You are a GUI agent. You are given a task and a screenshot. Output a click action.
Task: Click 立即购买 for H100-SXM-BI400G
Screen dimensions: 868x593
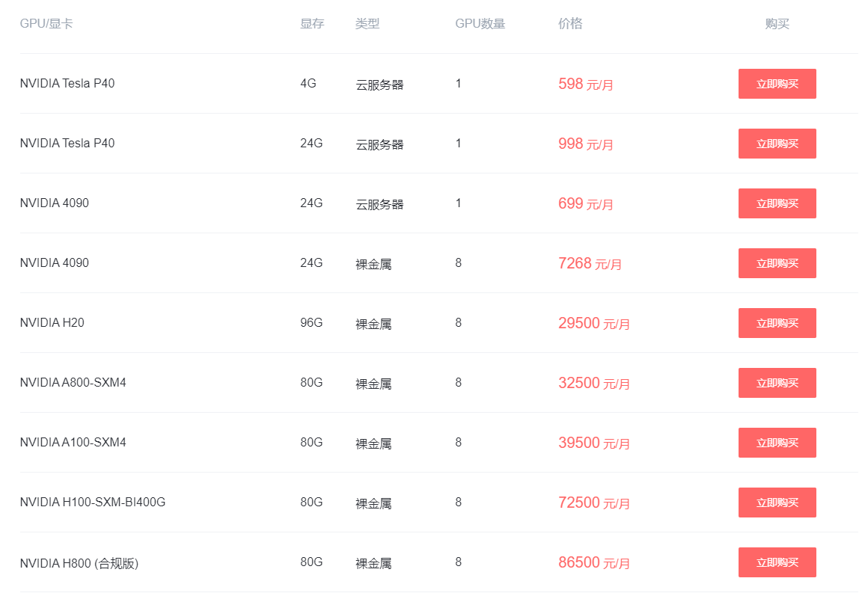tap(777, 503)
